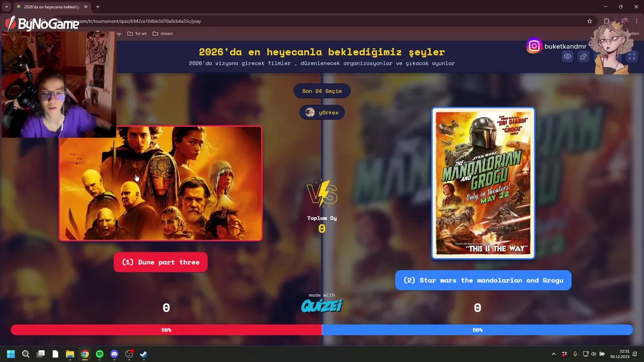
Task: Switch to Chrome on the taskbar
Action: pos(85,354)
